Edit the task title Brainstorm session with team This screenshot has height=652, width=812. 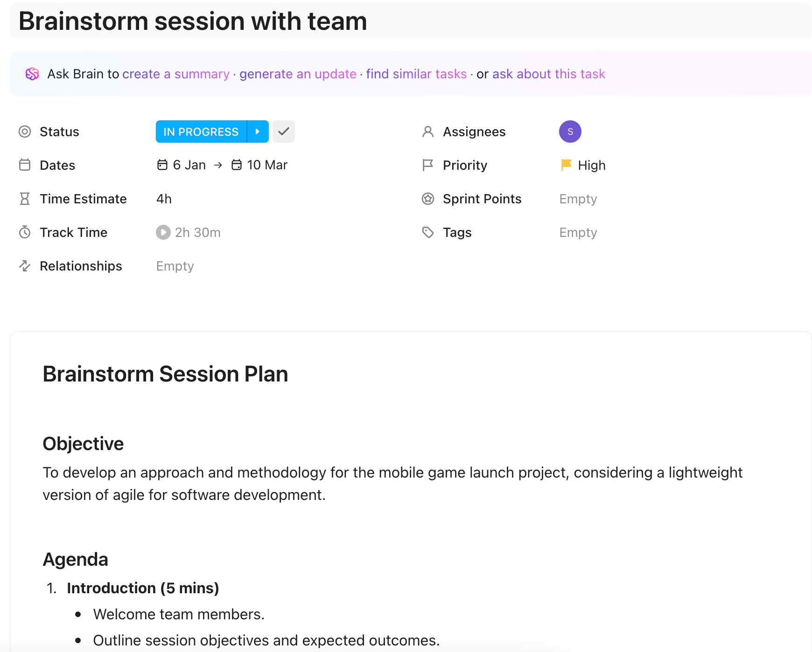(193, 21)
